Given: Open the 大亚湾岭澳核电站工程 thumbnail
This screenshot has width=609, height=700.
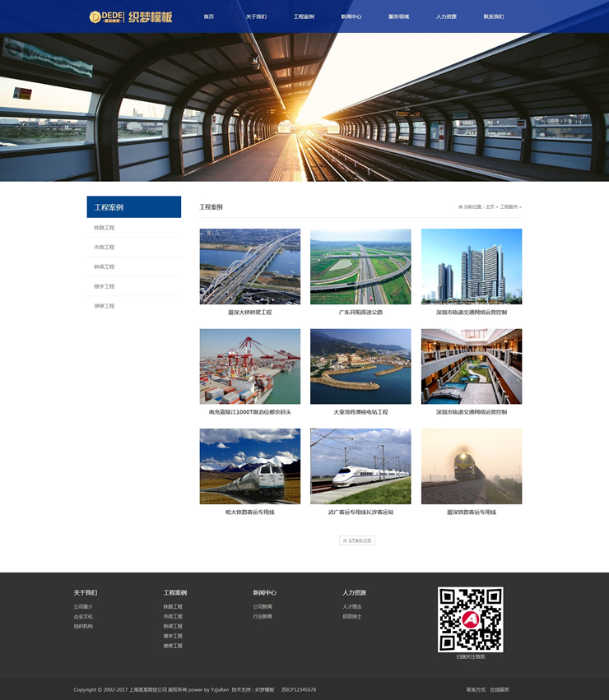Looking at the screenshot, I should pyautogui.click(x=360, y=367).
